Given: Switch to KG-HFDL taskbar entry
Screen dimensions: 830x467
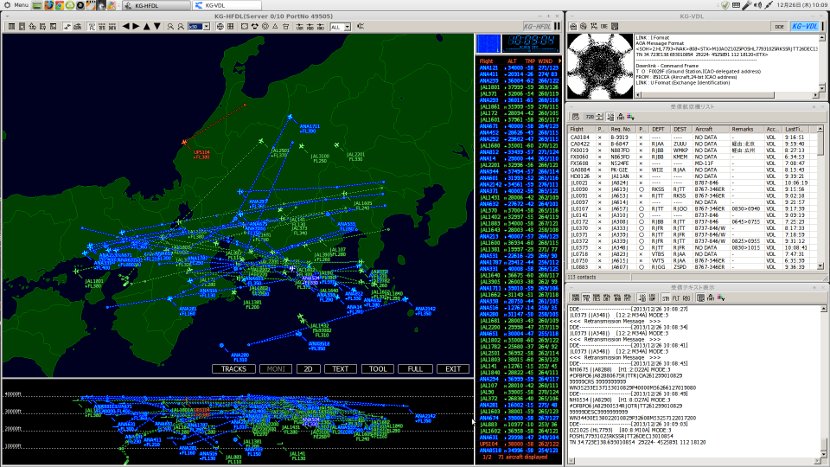Looking at the screenshot, I should click(157, 5).
